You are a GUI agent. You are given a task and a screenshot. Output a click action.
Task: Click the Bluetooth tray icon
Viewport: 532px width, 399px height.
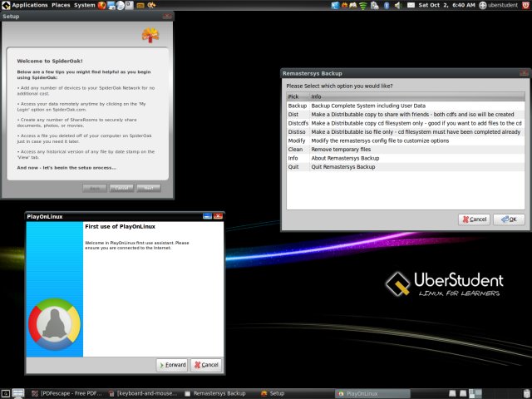tap(387, 5)
